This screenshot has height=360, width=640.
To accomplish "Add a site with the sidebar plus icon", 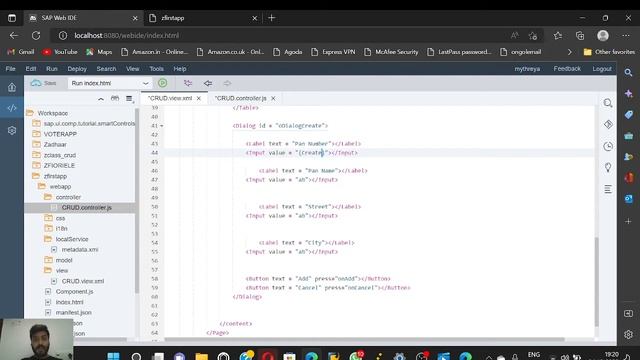I will pos(629,221).
